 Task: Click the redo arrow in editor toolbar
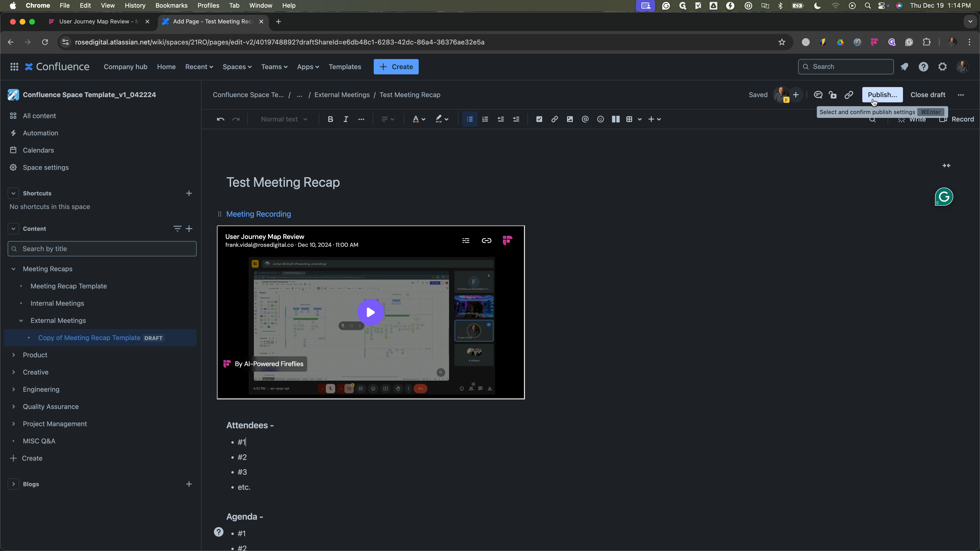point(236,119)
